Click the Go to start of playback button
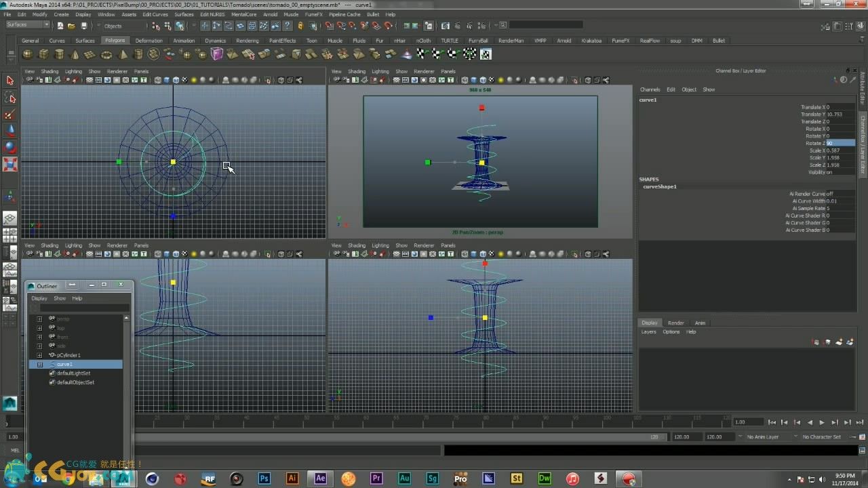The image size is (868, 488). click(x=772, y=422)
